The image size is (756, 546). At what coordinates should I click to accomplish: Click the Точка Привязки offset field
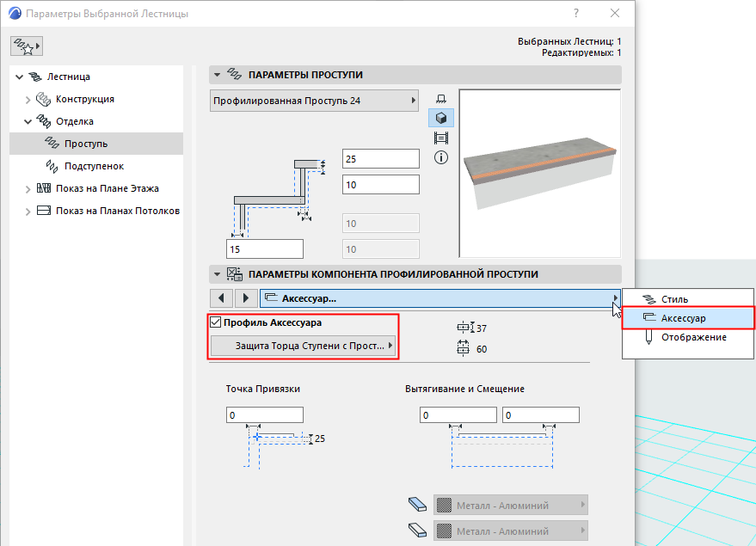pos(265,415)
